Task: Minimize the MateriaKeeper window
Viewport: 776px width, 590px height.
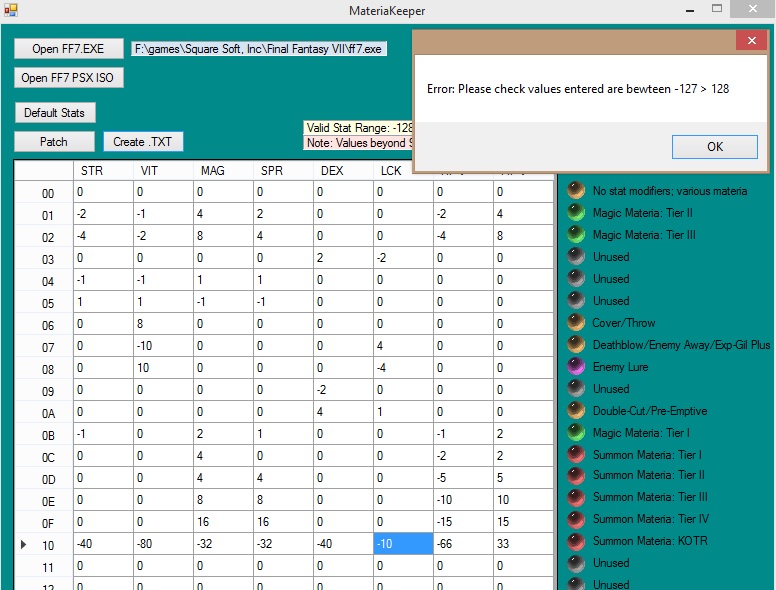Action: [x=690, y=9]
